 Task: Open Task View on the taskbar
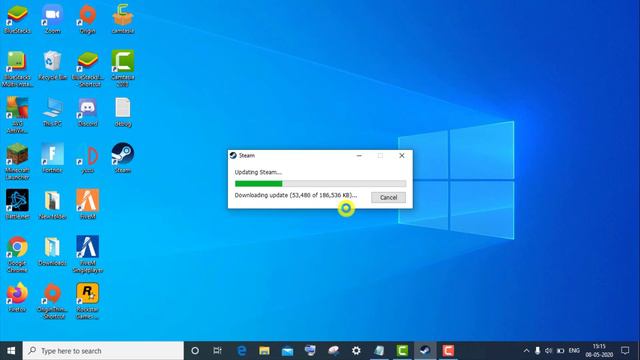(218, 351)
